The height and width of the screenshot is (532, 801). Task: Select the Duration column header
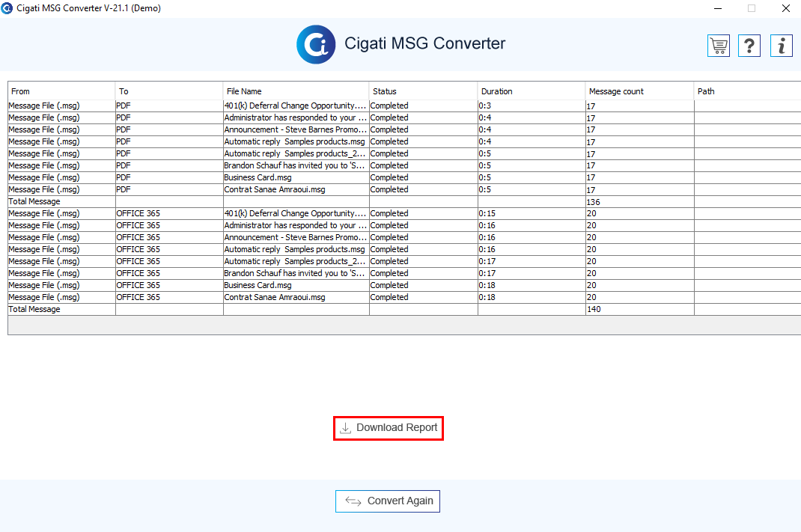pos(532,91)
